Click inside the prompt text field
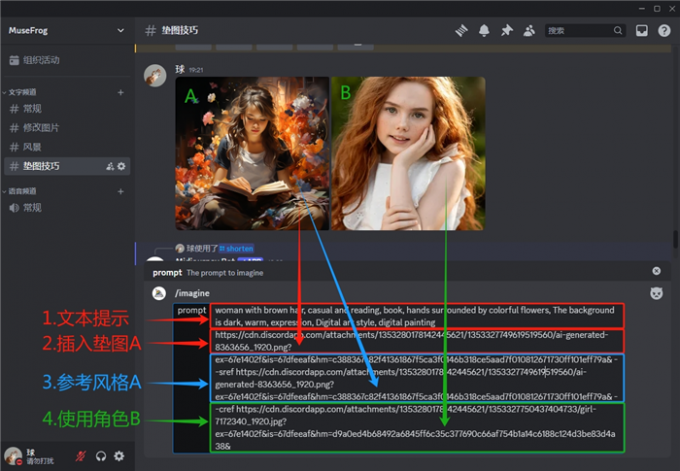The image size is (680, 471). 417,377
